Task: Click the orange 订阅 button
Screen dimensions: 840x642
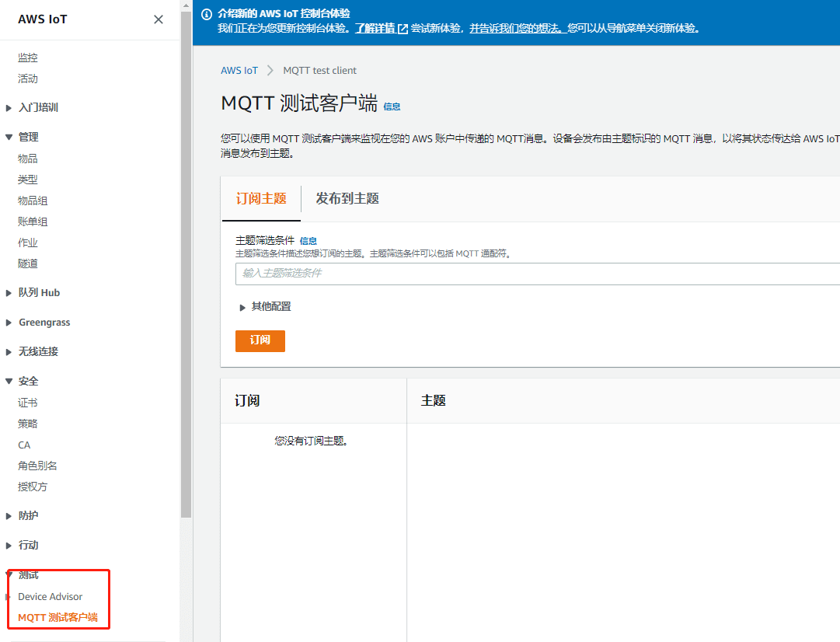Action: point(260,341)
